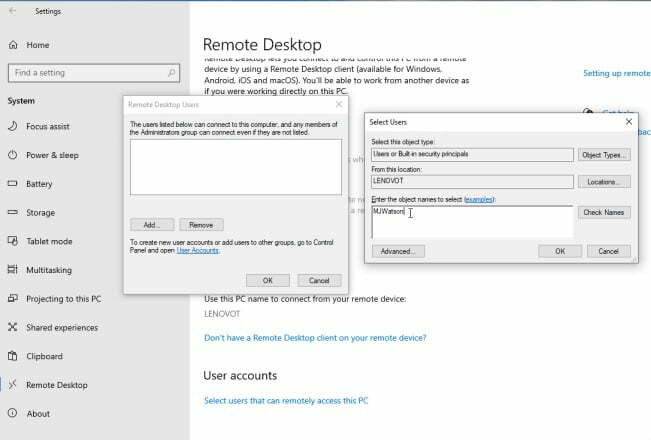
Task: Open Advanced options in Select Users
Action: pos(398,251)
